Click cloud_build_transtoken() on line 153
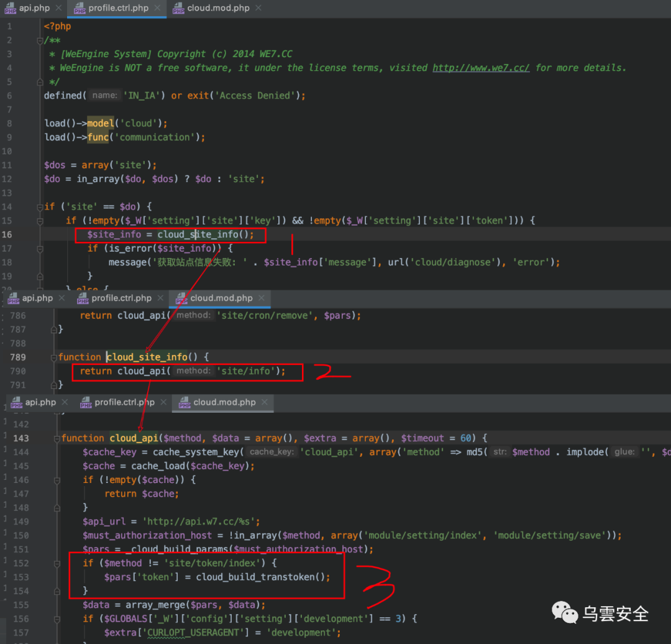 point(260,577)
